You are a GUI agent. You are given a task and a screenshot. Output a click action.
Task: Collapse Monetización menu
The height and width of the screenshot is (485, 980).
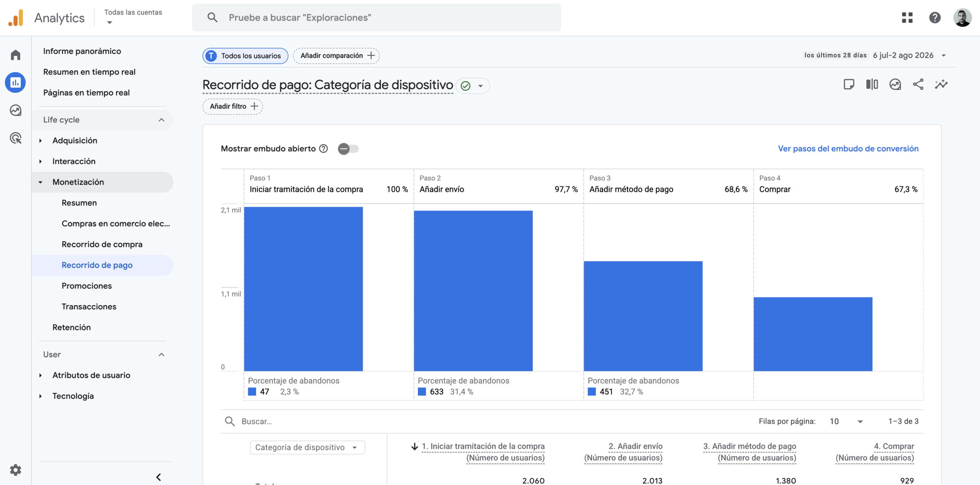[x=41, y=182]
